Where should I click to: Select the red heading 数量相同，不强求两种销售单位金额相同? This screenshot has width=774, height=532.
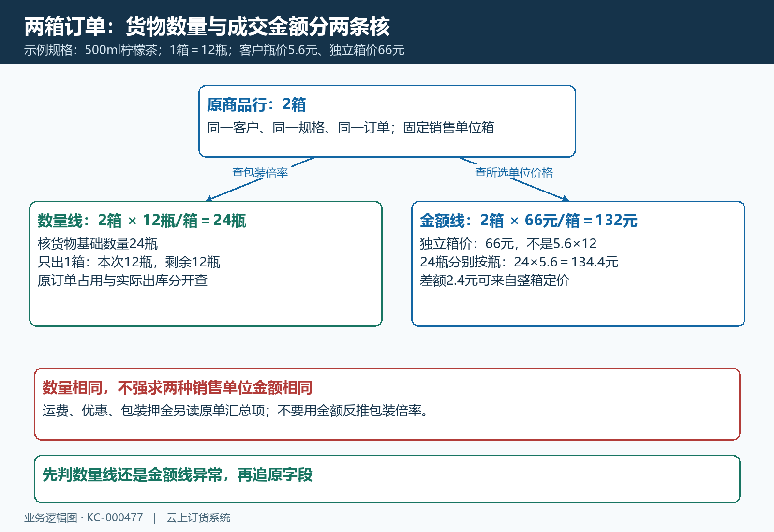pyautogui.click(x=177, y=387)
